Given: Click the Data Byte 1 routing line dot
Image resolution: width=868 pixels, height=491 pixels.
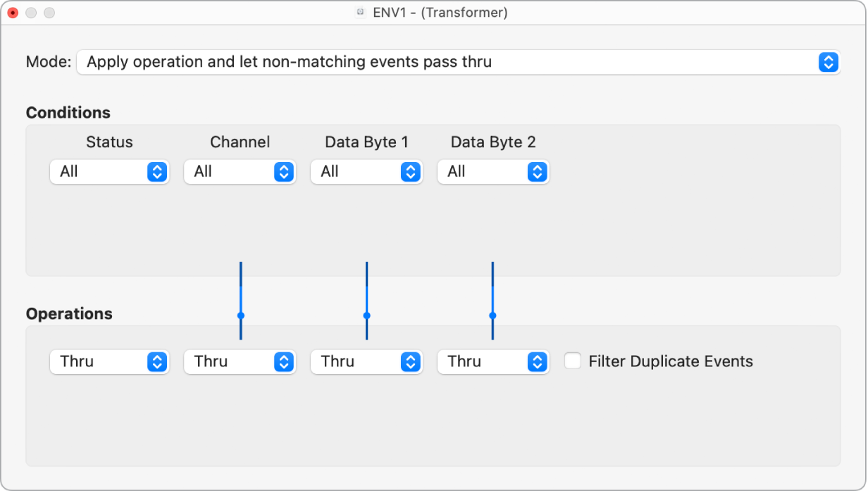Looking at the screenshot, I should 366,316.
